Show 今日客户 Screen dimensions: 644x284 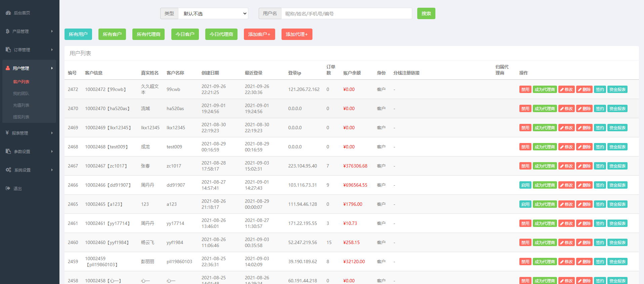(x=185, y=34)
